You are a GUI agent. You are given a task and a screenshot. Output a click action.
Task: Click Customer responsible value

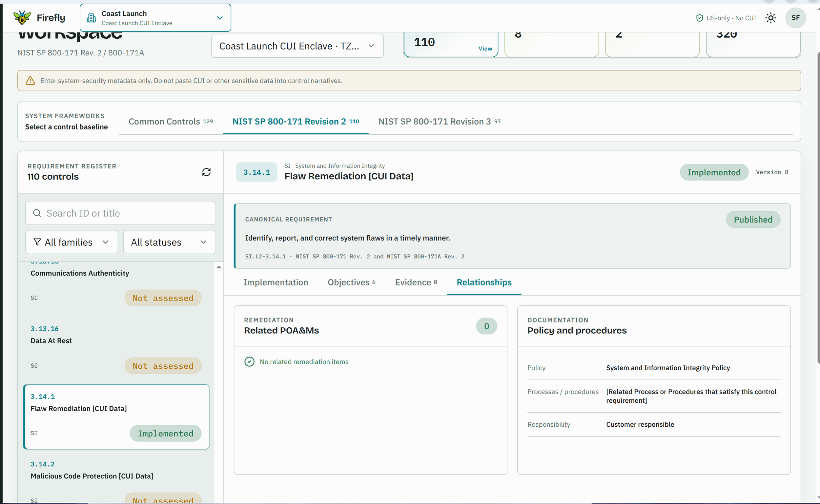point(640,424)
